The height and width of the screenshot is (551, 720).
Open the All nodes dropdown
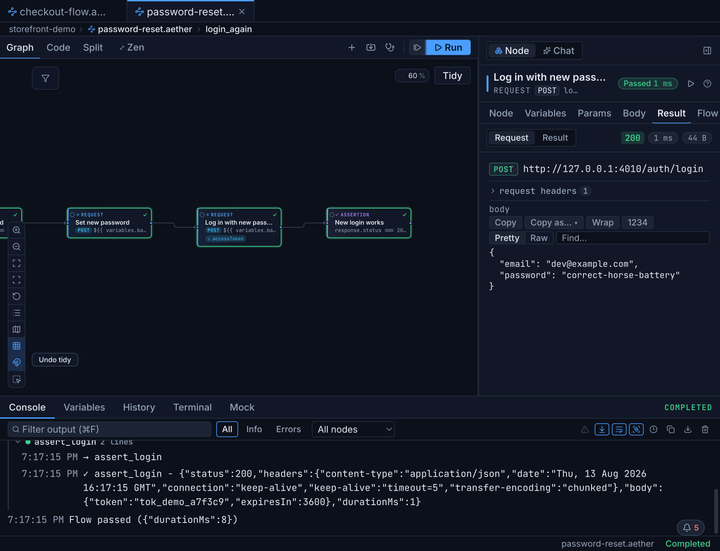coord(353,429)
